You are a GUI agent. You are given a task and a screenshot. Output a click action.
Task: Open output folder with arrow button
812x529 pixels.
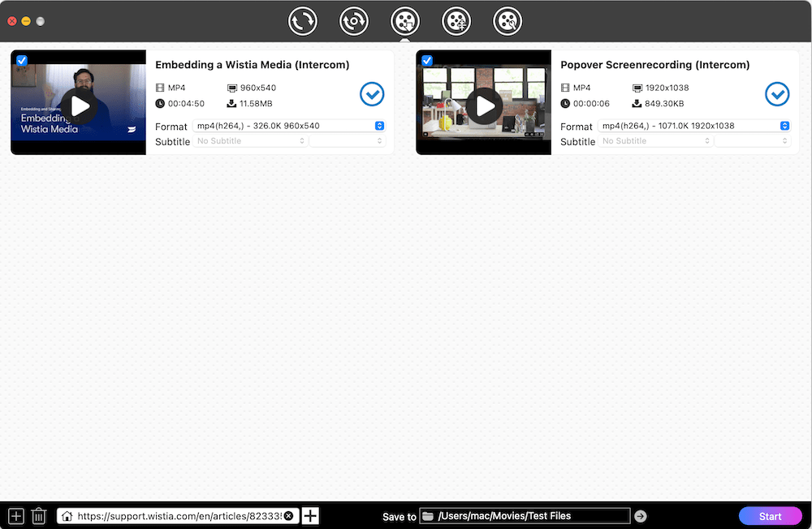point(641,516)
